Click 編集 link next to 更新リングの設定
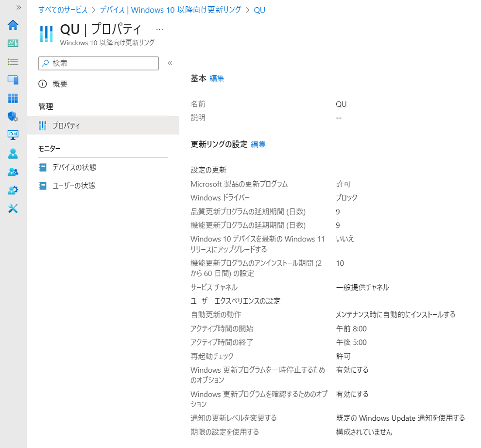 click(258, 144)
